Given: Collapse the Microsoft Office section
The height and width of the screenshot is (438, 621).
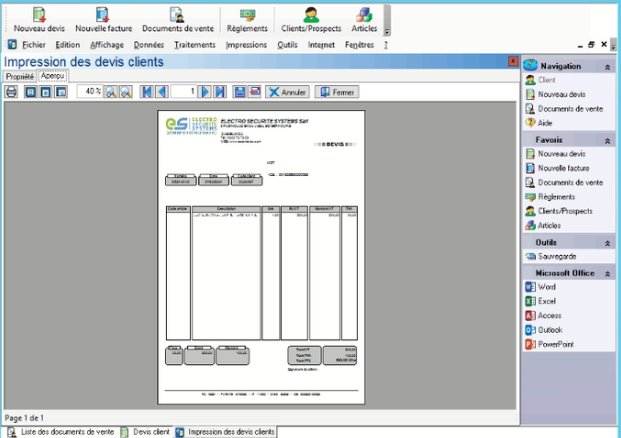Looking at the screenshot, I should click(606, 273).
